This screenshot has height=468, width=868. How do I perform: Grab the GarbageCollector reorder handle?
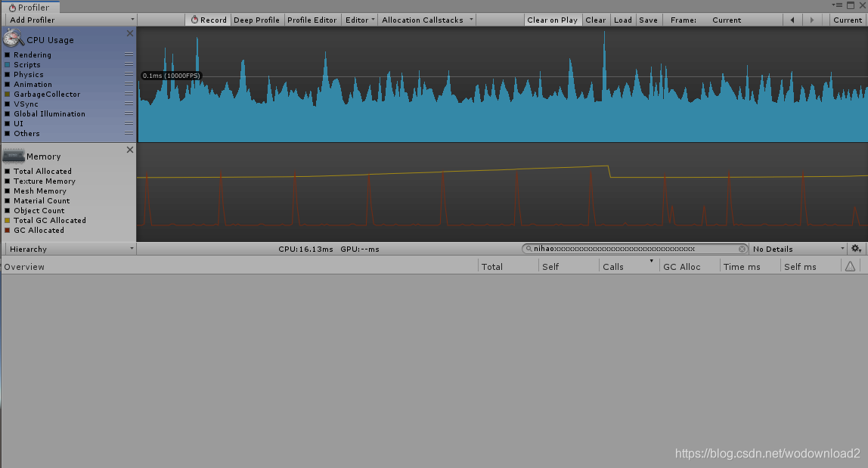click(x=129, y=95)
